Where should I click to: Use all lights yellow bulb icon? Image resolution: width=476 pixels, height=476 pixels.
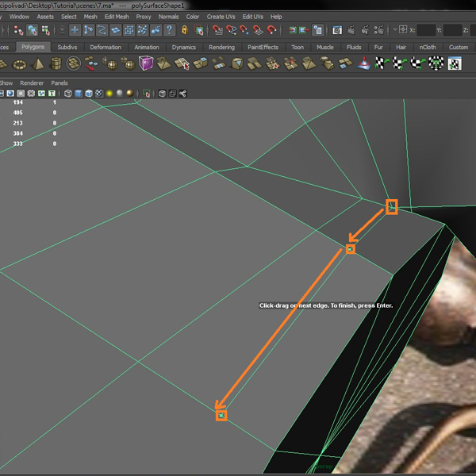(x=109, y=94)
